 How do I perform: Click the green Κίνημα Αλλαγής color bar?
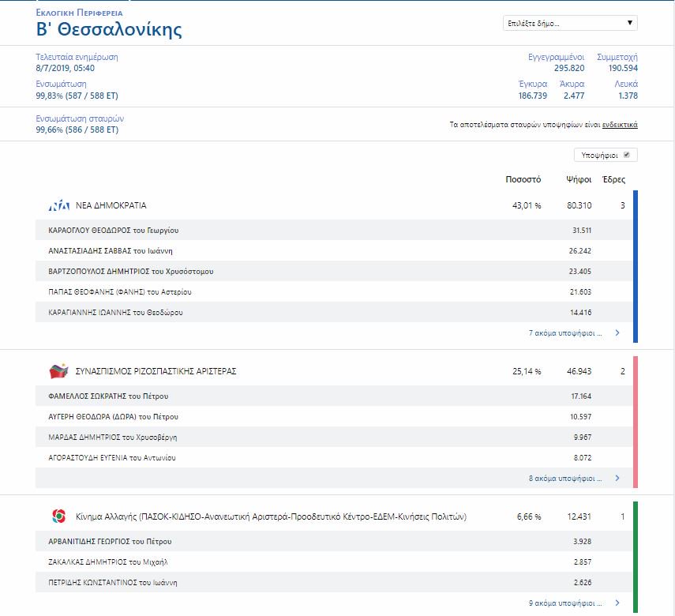(636, 557)
